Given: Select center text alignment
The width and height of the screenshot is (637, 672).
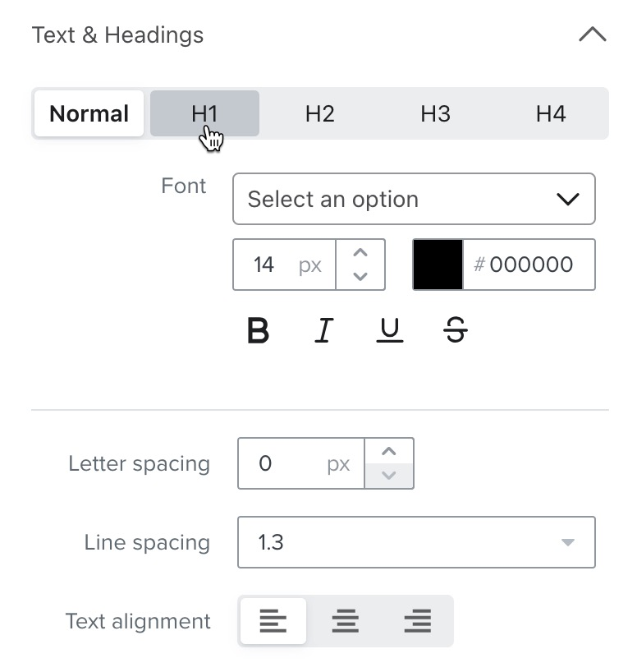Looking at the screenshot, I should tap(345, 621).
